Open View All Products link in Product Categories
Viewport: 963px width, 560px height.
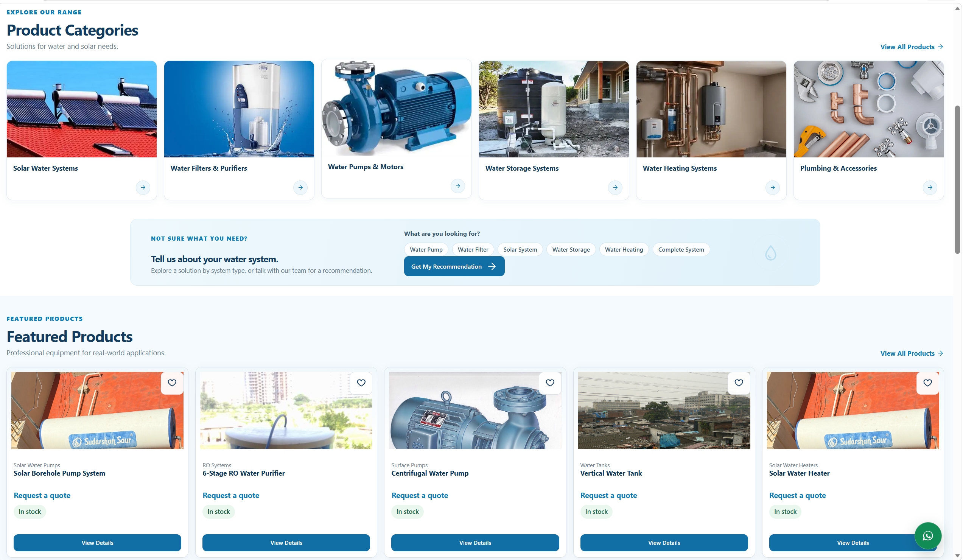tap(912, 47)
